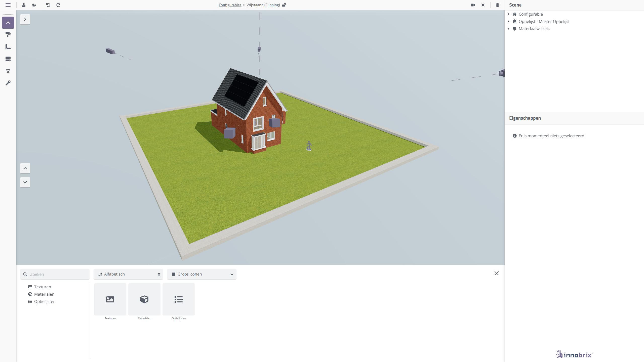The width and height of the screenshot is (644, 362).
Task: Toggle the lock on Vrijstaand (Clipping)
Action: pyautogui.click(x=284, y=5)
